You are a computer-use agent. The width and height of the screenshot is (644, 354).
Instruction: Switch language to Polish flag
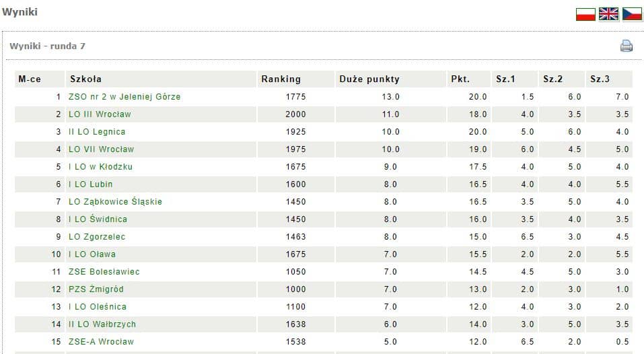(585, 14)
